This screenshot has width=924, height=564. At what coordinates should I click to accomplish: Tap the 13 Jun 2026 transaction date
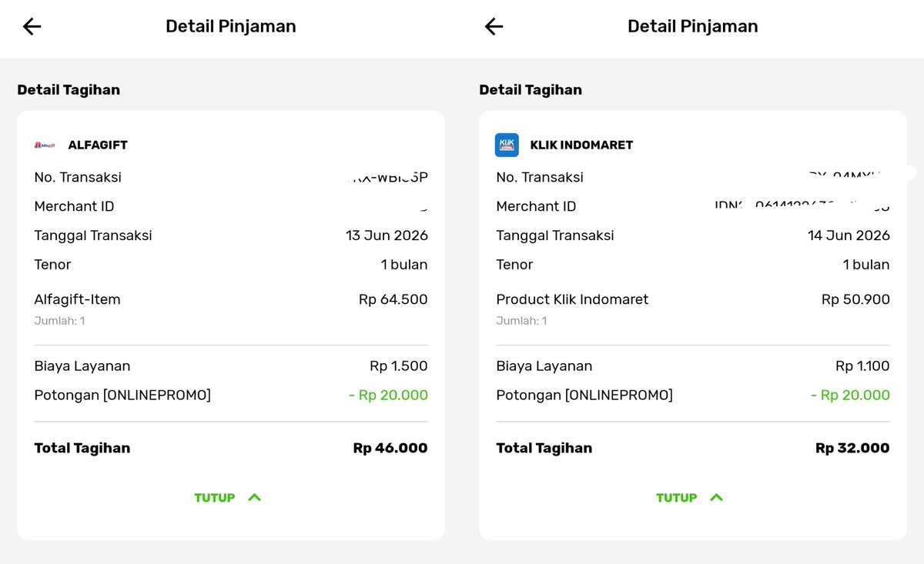[x=387, y=235]
